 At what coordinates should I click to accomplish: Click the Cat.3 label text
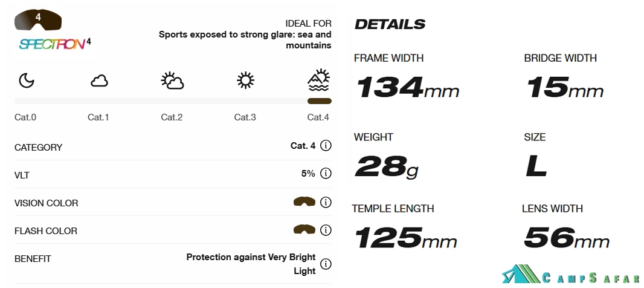[x=245, y=117]
